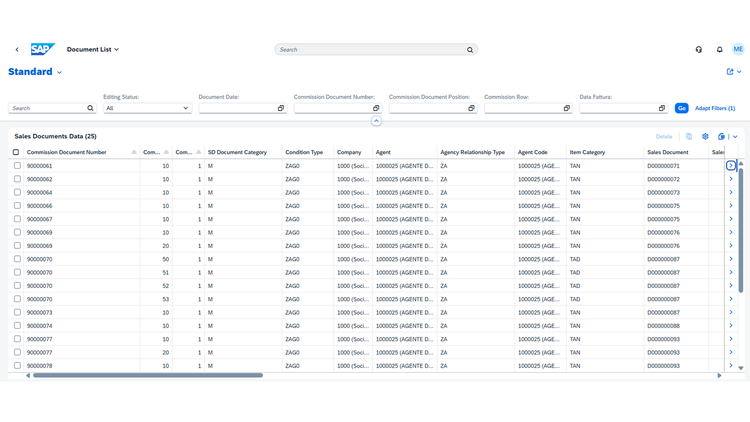The width and height of the screenshot is (750, 422).
Task: Select all rows checkbox in header
Action: point(16,152)
